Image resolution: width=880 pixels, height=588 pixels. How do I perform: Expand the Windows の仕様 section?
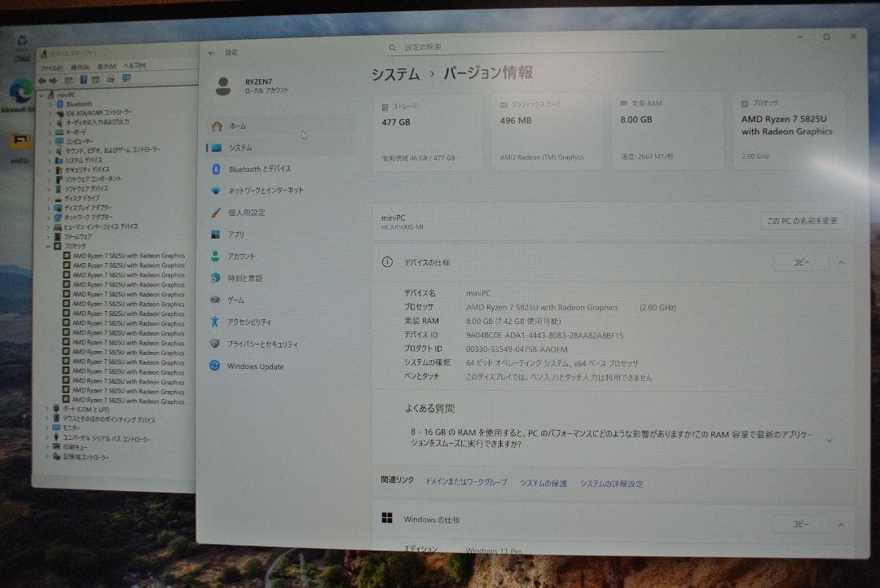pos(840,524)
